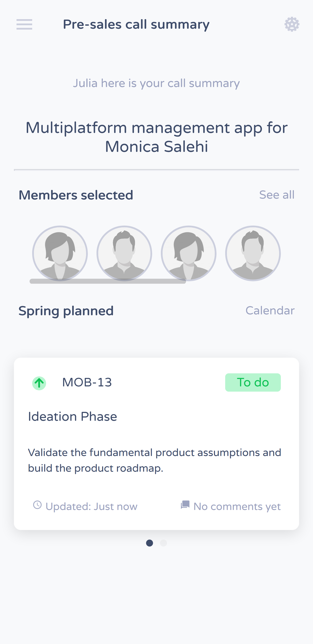The image size is (313, 644).
Task: Select the first carousel page dot
Action: 150,543
